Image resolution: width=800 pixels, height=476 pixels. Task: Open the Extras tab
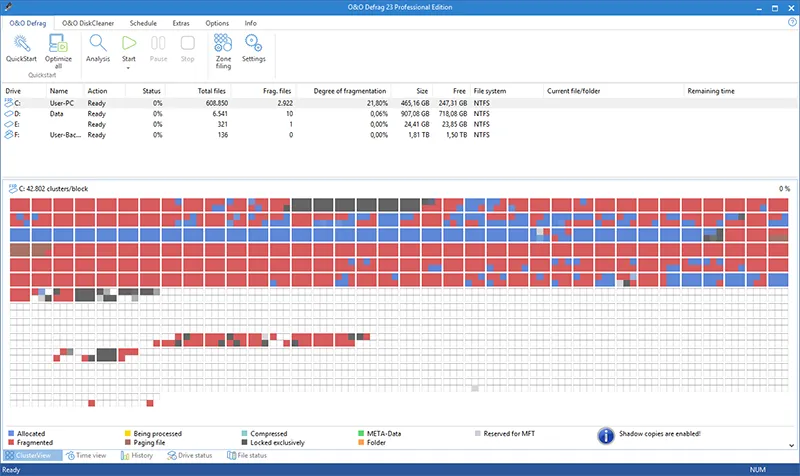click(181, 23)
